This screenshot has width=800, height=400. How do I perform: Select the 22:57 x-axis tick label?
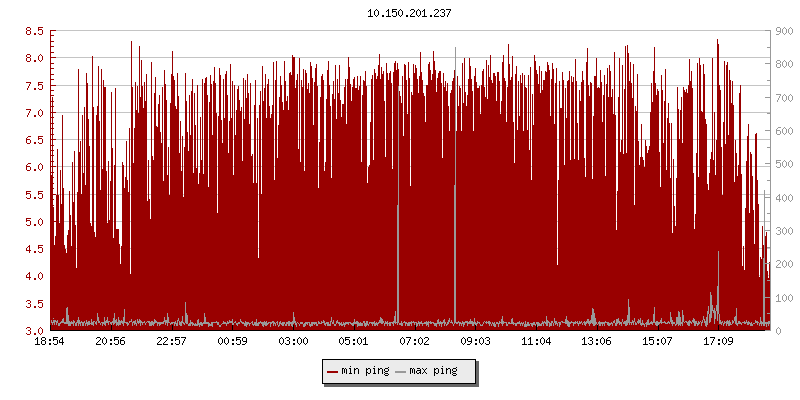pyautogui.click(x=172, y=342)
